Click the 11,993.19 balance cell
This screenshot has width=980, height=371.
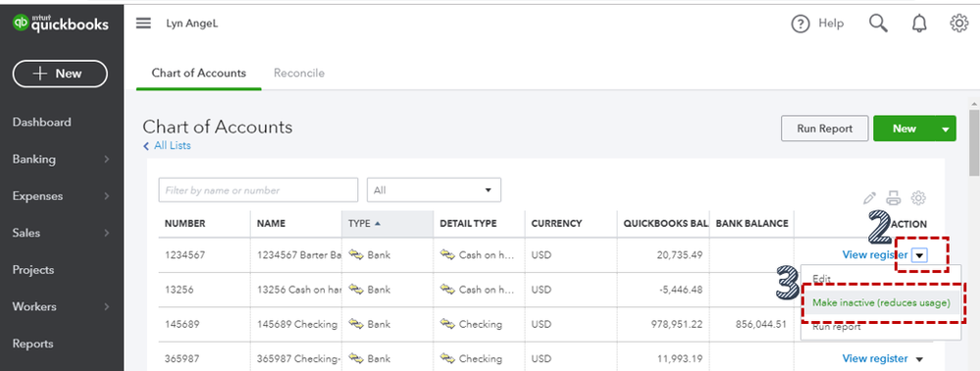(681, 358)
